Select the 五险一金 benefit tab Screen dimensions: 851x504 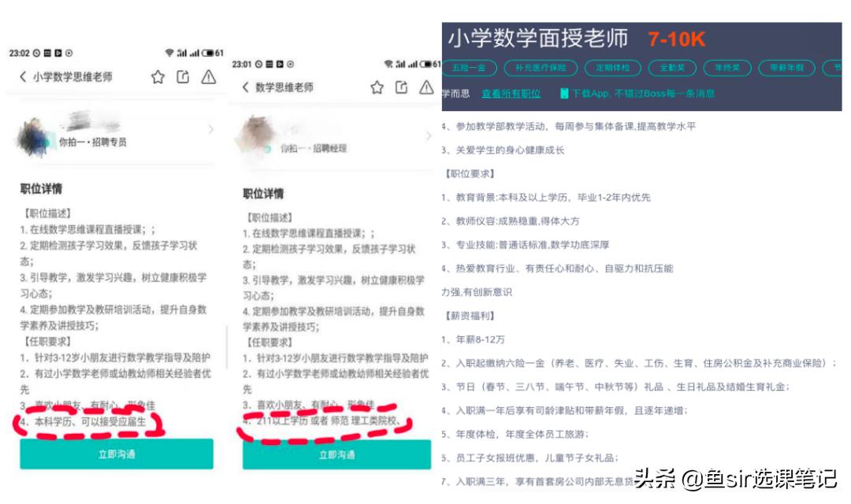pyautogui.click(x=469, y=69)
